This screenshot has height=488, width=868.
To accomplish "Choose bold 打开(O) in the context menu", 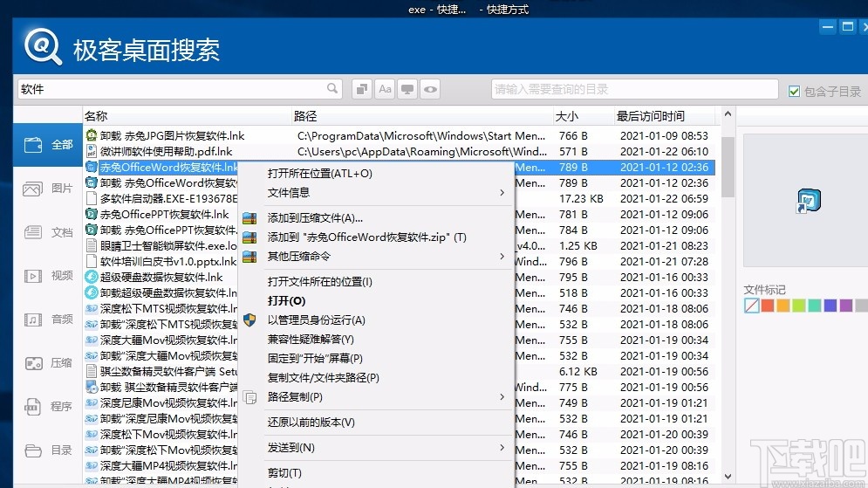I will (376, 301).
